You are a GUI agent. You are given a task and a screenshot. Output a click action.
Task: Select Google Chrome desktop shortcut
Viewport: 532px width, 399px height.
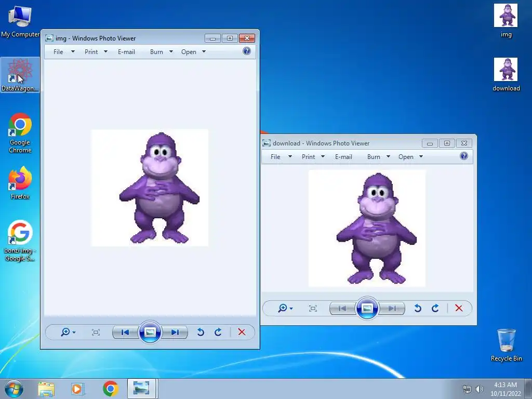click(20, 133)
